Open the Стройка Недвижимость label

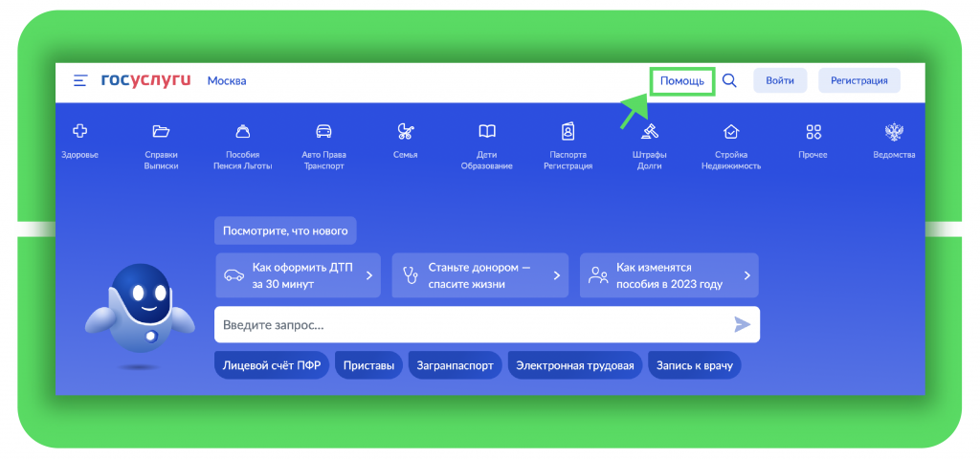731,161
